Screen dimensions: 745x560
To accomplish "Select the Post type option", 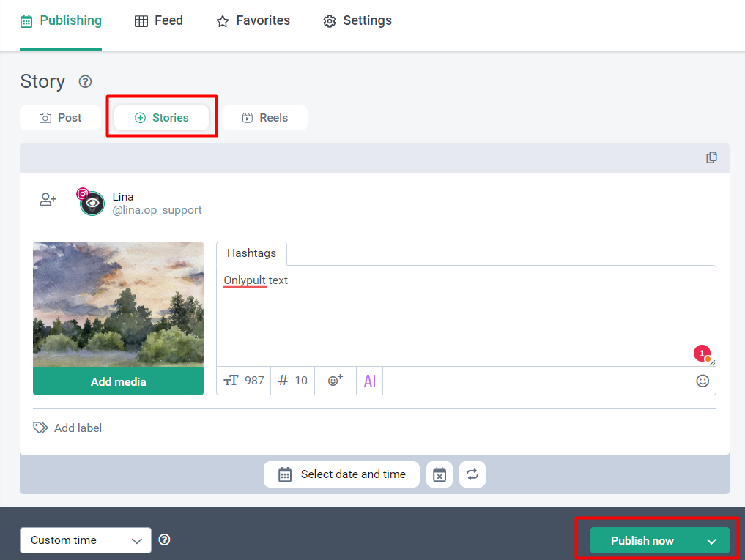I will click(60, 118).
